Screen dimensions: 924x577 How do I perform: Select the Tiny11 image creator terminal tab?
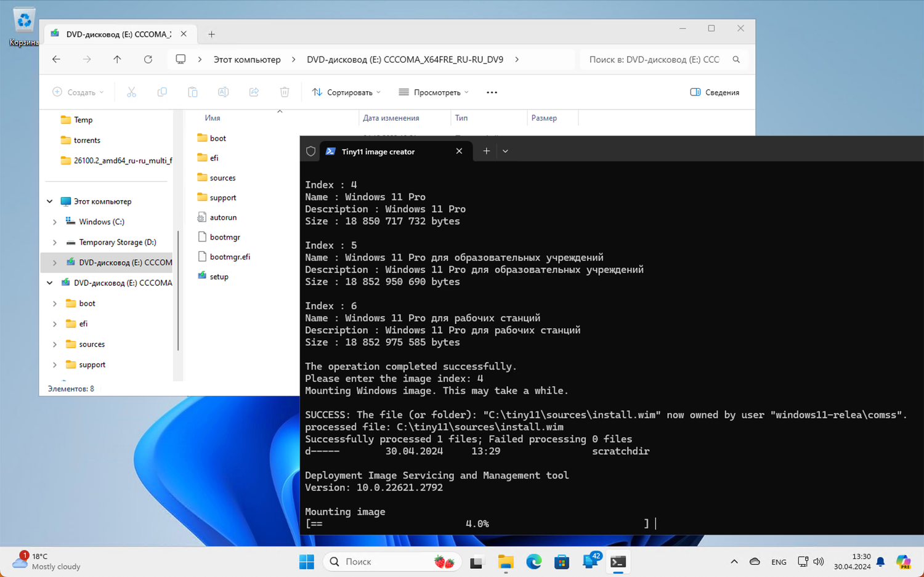(x=396, y=151)
